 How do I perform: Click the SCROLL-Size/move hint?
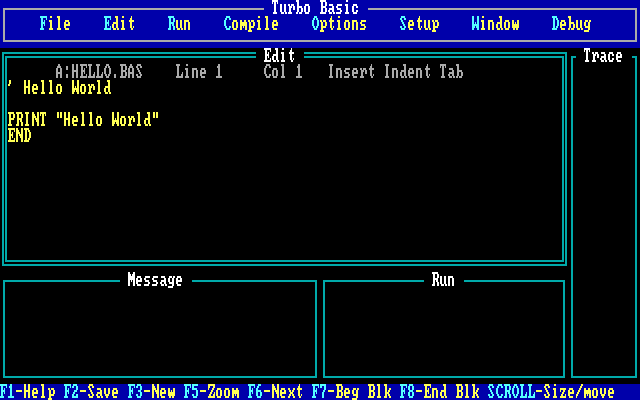coord(551,392)
